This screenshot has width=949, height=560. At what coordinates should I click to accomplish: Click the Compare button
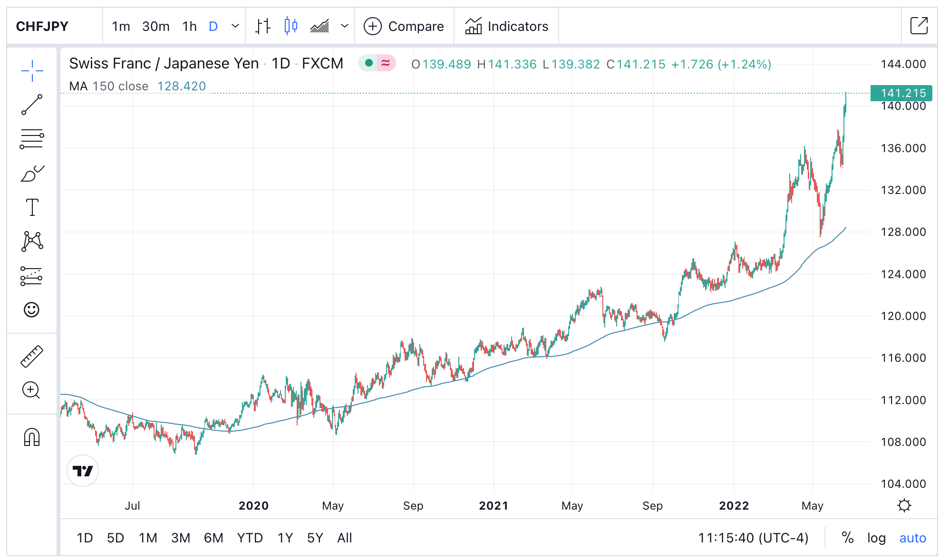404,26
